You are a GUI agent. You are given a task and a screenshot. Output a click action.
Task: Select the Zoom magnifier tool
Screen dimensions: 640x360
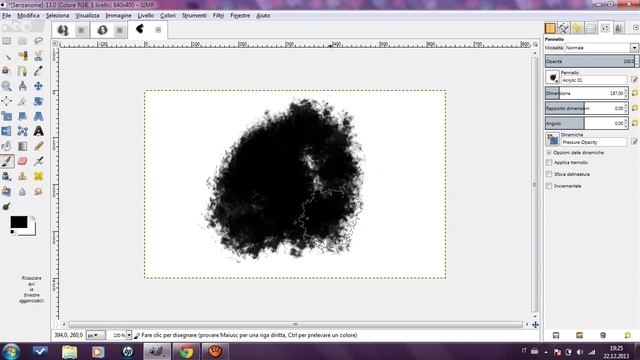7,86
